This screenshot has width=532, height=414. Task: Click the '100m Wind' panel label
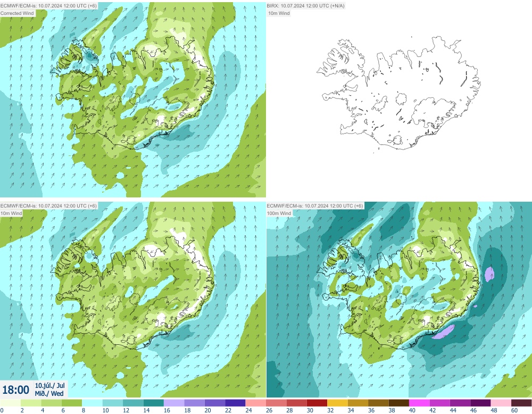279,213
